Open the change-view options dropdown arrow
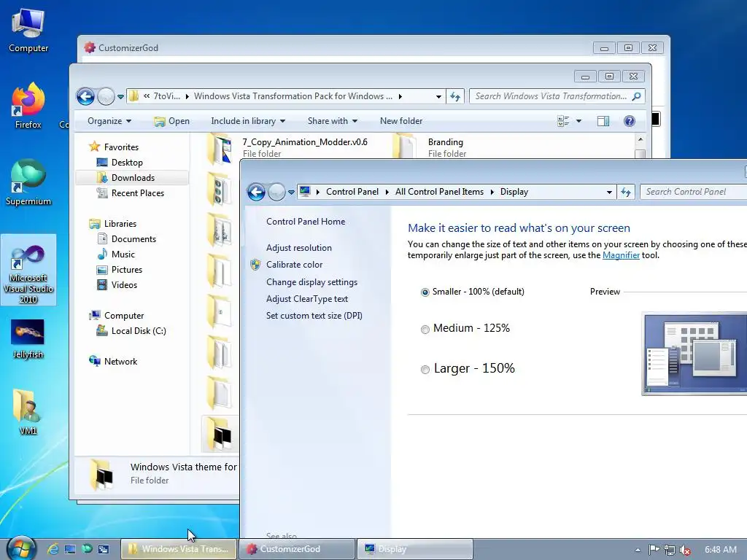Image resolution: width=747 pixels, height=560 pixels. tap(578, 121)
